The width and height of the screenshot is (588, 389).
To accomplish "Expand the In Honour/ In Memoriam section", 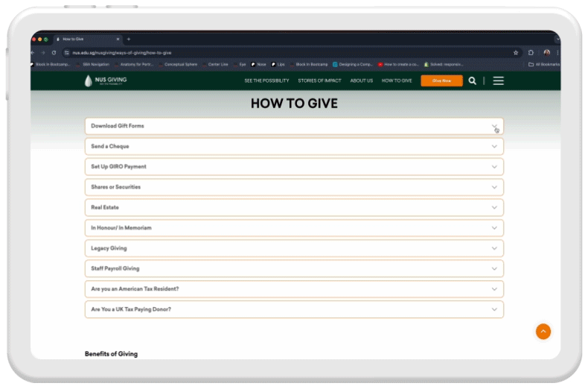I will tap(294, 228).
